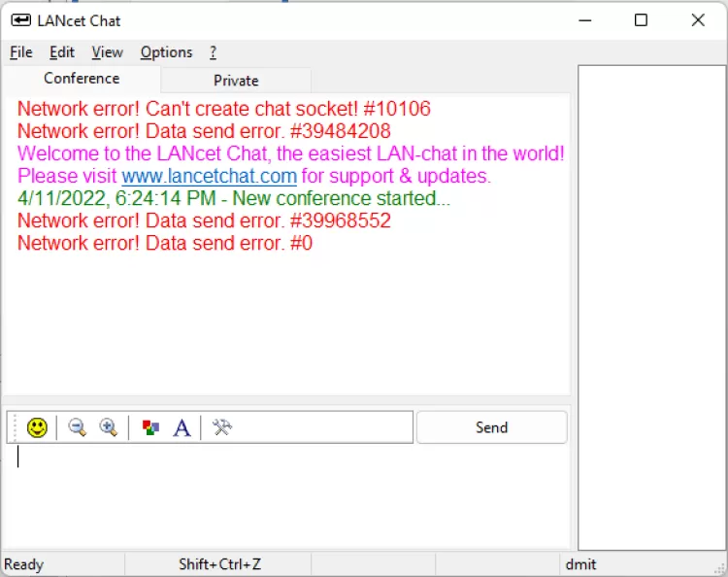Minimize the LANcet Chat window

coord(585,20)
